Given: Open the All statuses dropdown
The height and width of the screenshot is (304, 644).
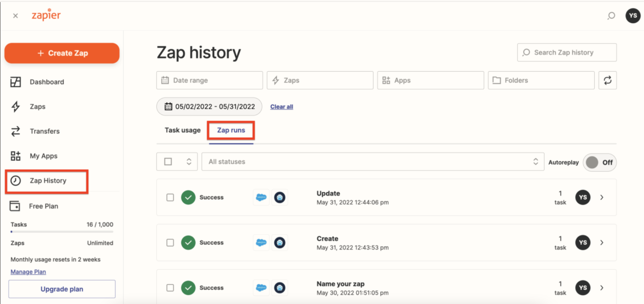Looking at the screenshot, I should coord(373,162).
